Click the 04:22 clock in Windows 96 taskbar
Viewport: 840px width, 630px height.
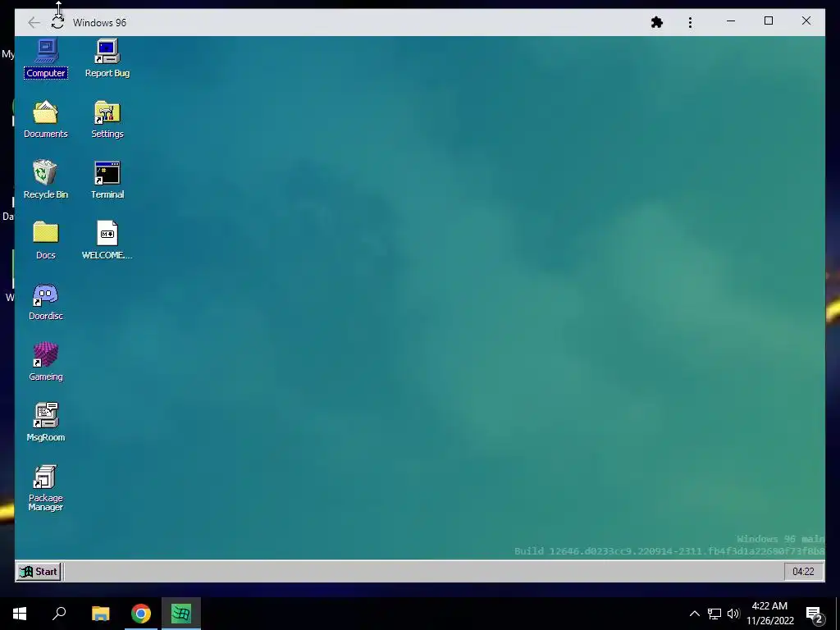tap(803, 572)
